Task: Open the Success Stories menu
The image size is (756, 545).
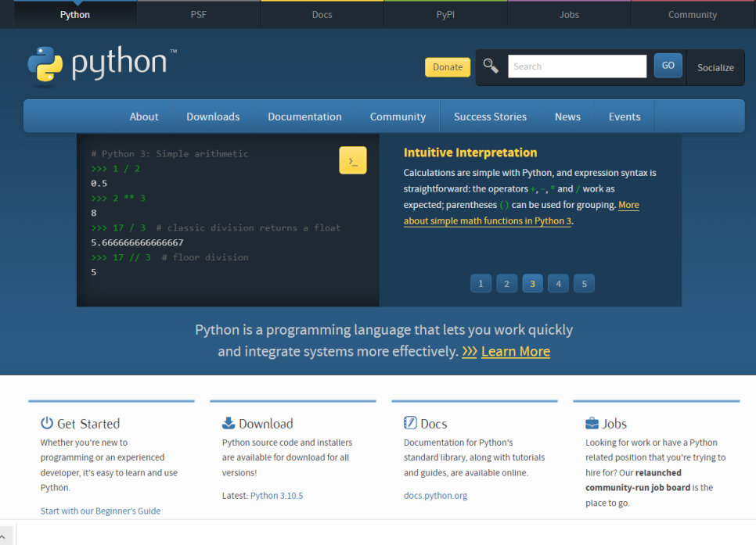Action: tap(490, 117)
